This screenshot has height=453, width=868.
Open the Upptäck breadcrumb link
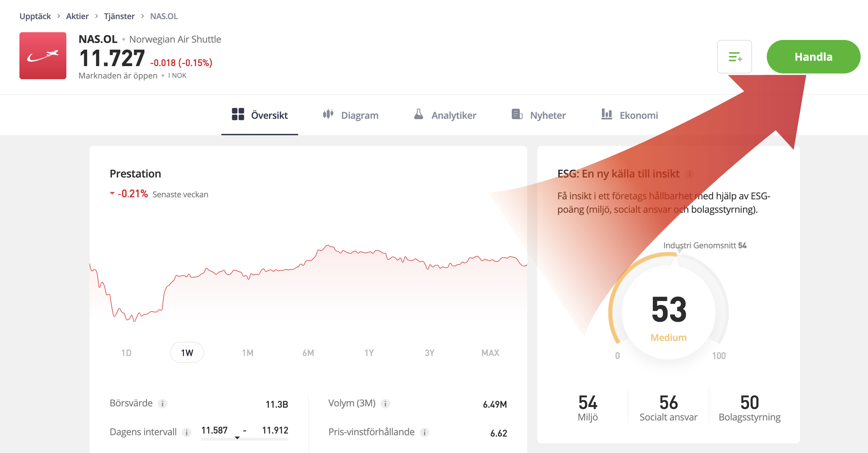click(35, 16)
